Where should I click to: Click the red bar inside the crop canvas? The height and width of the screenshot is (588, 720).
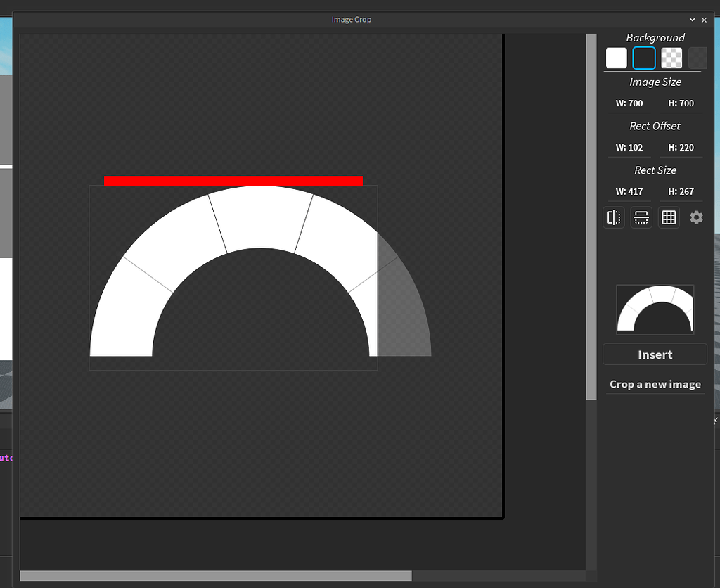click(x=233, y=179)
